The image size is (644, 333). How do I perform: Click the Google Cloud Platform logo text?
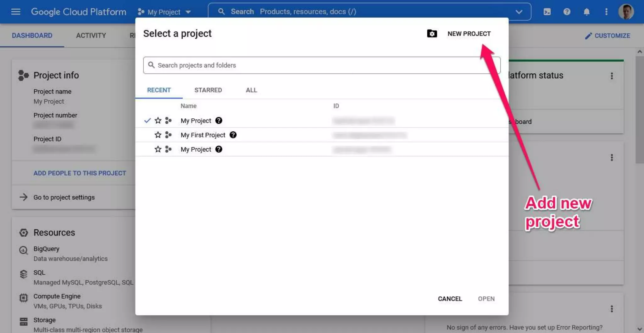point(79,12)
